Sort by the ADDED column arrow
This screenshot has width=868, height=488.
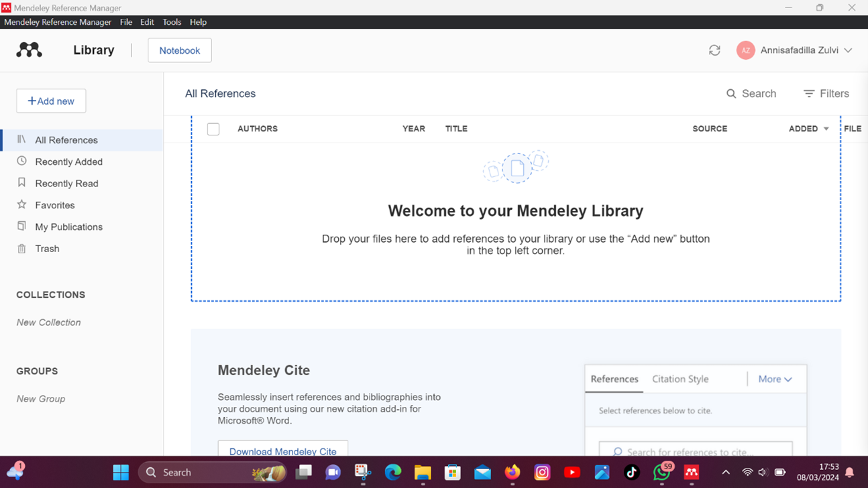(826, 129)
